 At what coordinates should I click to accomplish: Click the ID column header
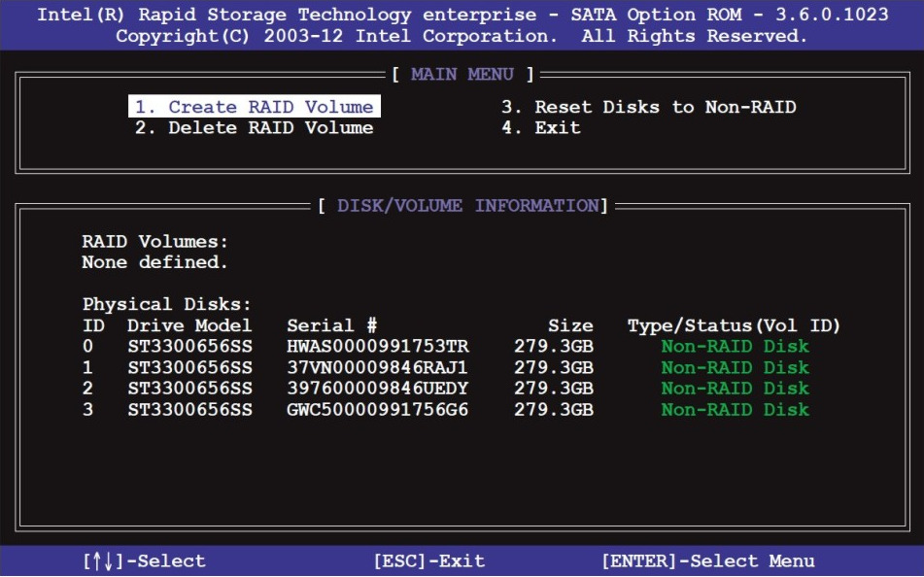(x=93, y=325)
